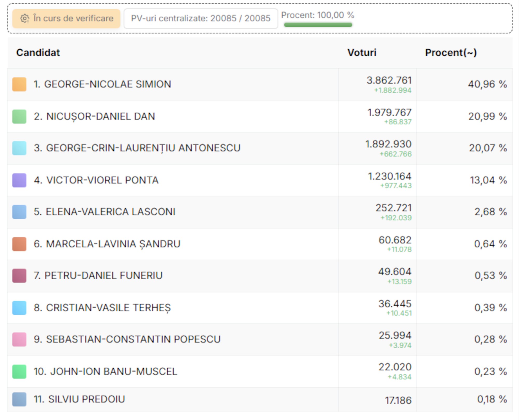Image resolution: width=519 pixels, height=420 pixels.
Task: Click the 20,99 % value for Nicușor Dan
Action: [x=487, y=117]
